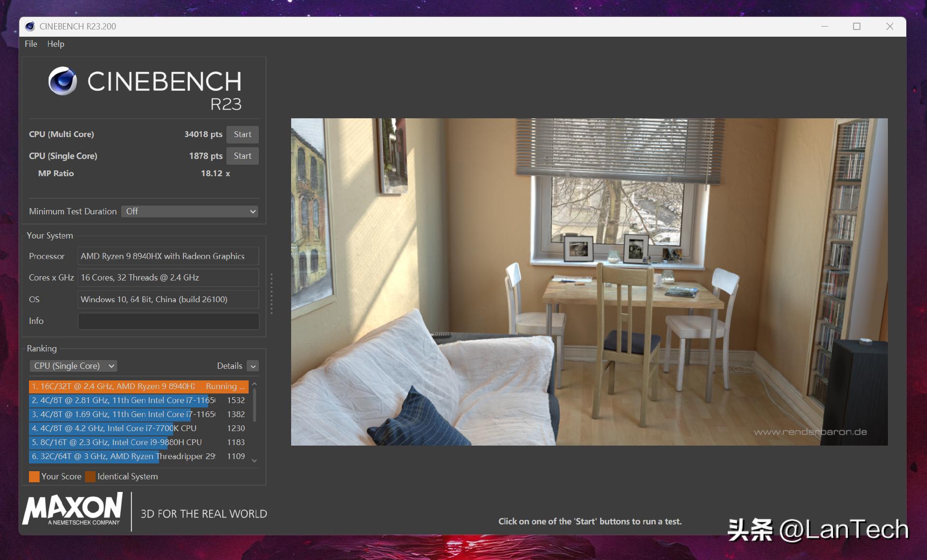Click the 1109 score in ranking
The width and height of the screenshot is (927, 560).
(x=236, y=456)
